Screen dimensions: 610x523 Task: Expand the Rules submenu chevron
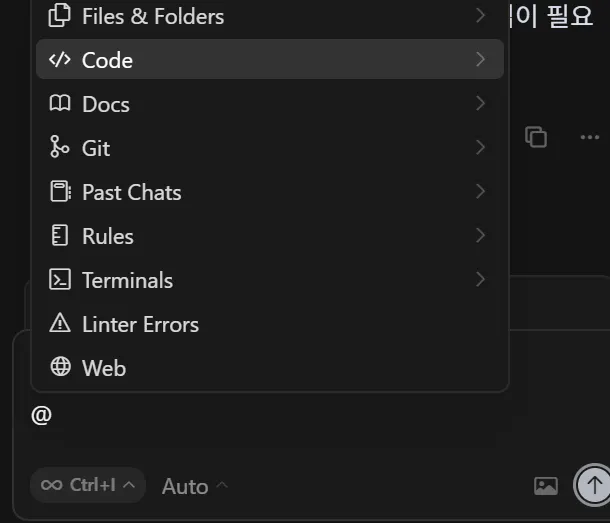tap(481, 235)
